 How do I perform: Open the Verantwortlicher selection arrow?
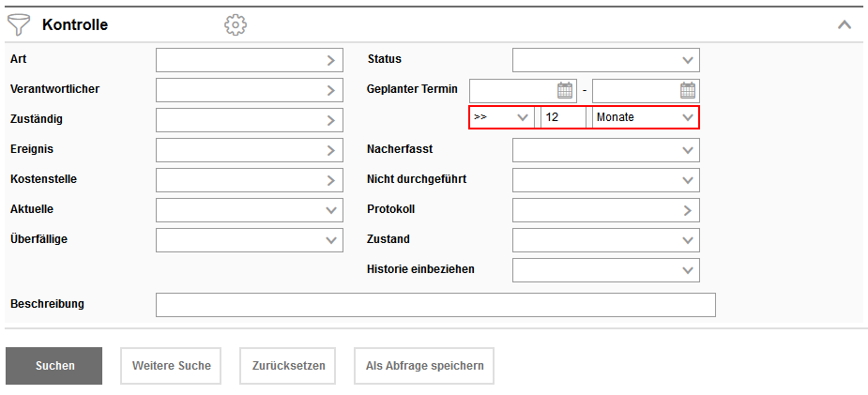[x=331, y=90]
